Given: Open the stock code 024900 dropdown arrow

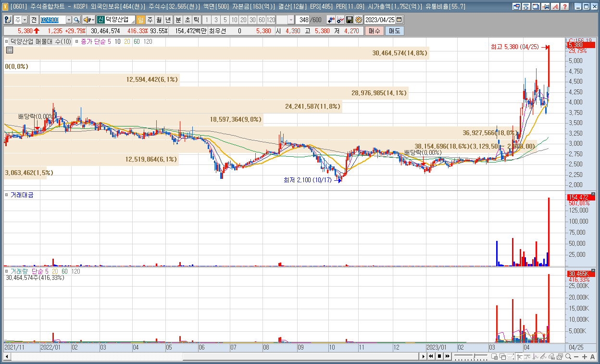Looking at the screenshot, I should [69, 20].
